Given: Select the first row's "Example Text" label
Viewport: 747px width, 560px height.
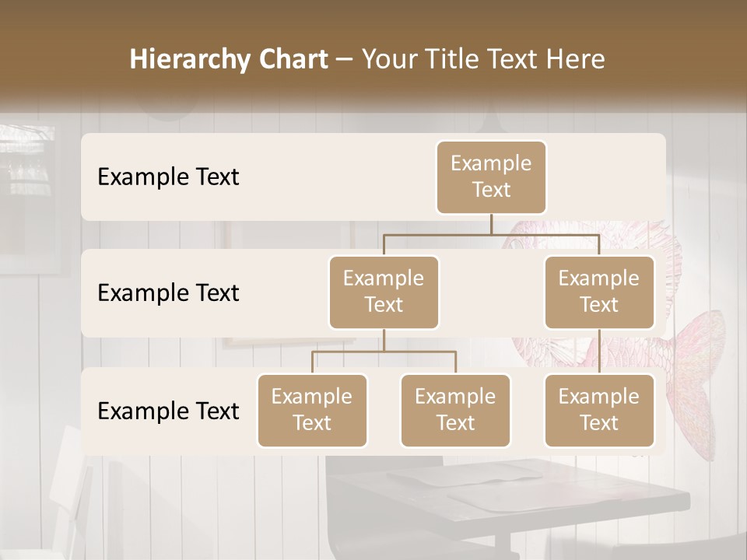Looking at the screenshot, I should (x=168, y=177).
